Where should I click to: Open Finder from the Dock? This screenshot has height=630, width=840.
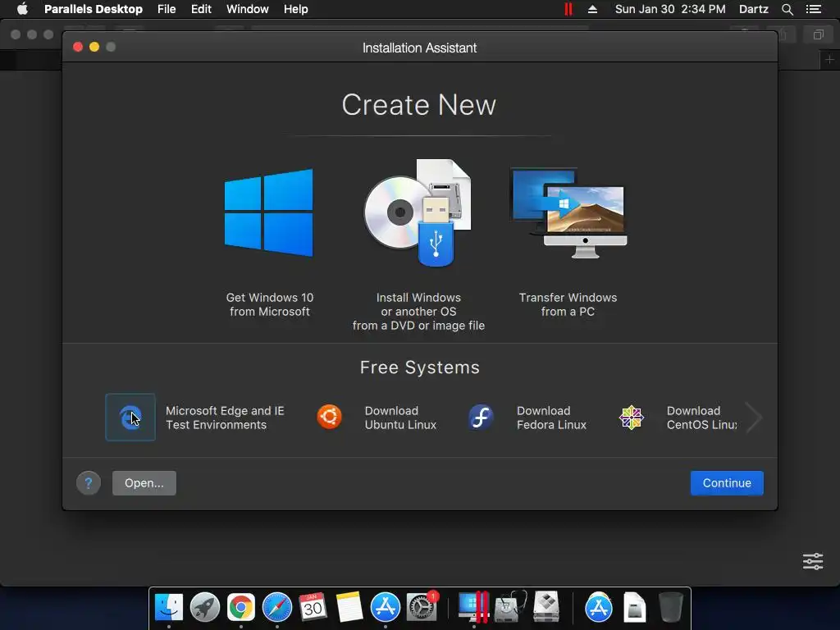tap(169, 607)
